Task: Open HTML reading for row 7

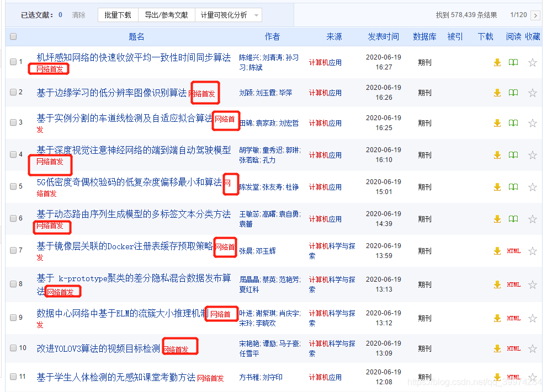Action: coord(513,251)
